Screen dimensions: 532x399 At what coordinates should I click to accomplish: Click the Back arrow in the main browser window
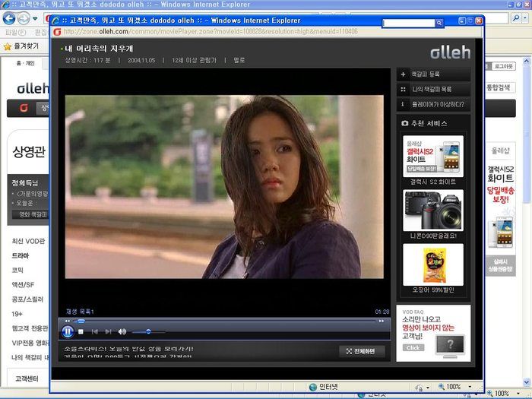click(x=9, y=18)
